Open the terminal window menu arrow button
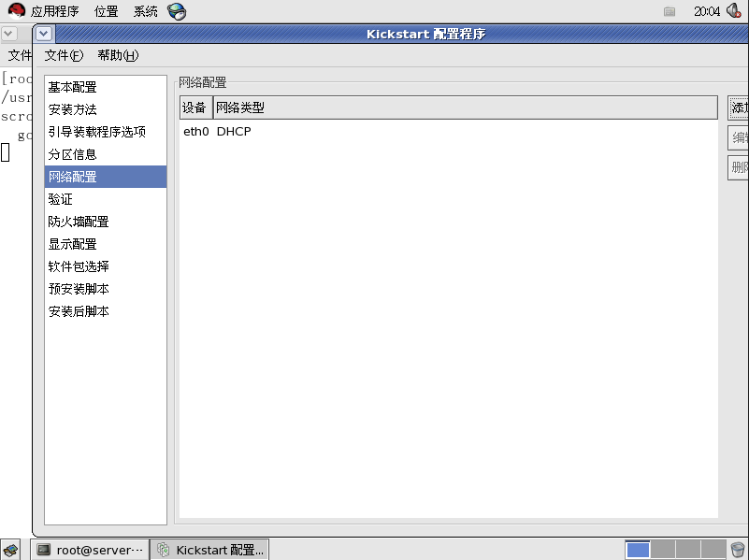This screenshot has width=749, height=560. pyautogui.click(x=9, y=34)
